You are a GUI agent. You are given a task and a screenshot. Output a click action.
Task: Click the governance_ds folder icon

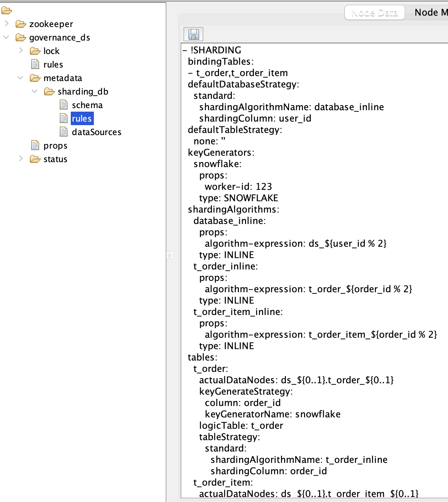click(x=20, y=37)
